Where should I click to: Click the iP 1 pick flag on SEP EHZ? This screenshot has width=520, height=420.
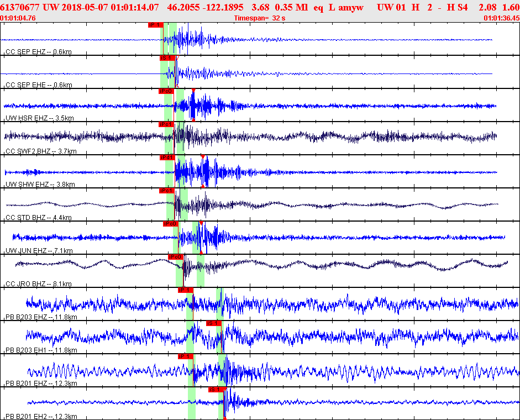pos(155,25)
